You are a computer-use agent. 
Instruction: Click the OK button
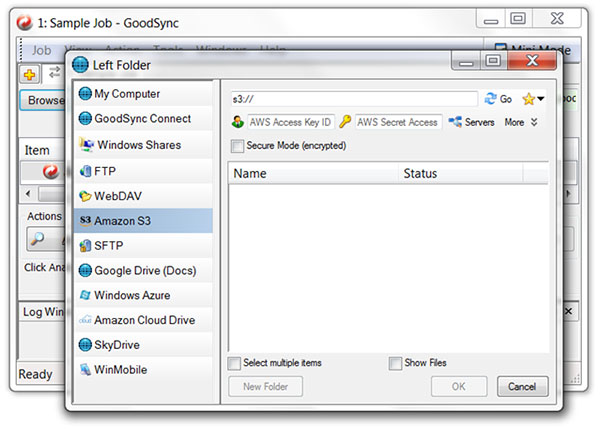tap(459, 387)
